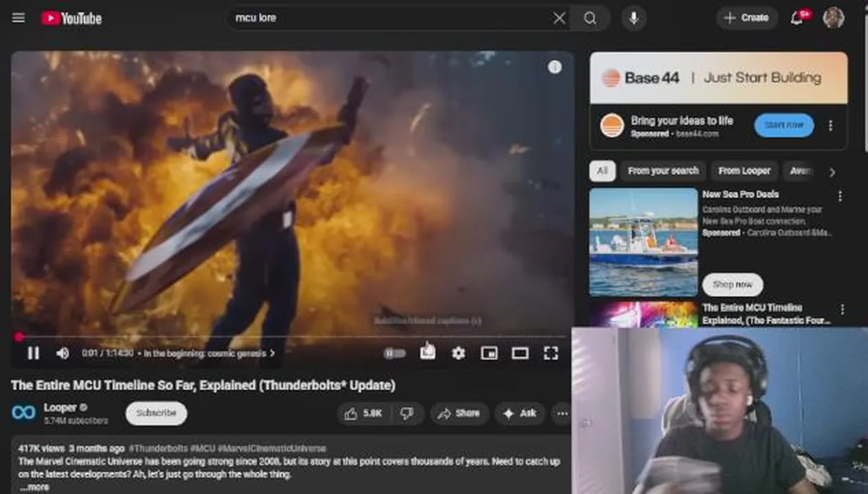Select the 'All' filter chip

click(602, 171)
